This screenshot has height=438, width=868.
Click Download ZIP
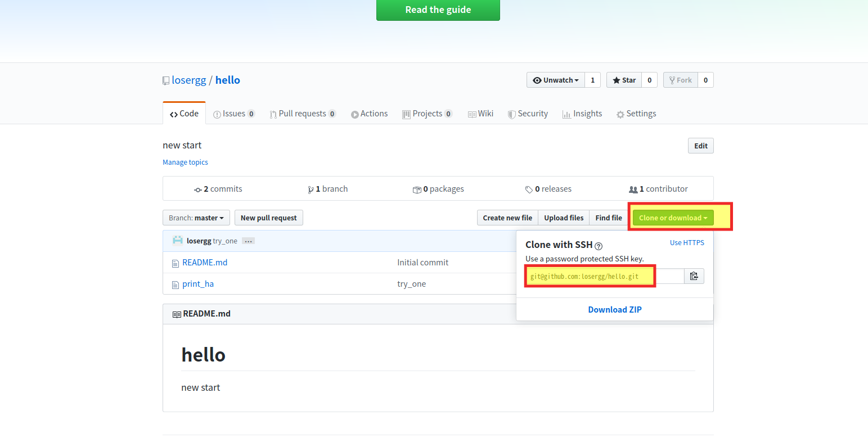[615, 310]
